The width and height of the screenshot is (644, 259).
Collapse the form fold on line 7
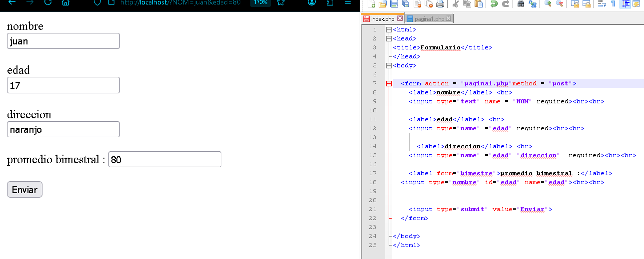pos(389,84)
